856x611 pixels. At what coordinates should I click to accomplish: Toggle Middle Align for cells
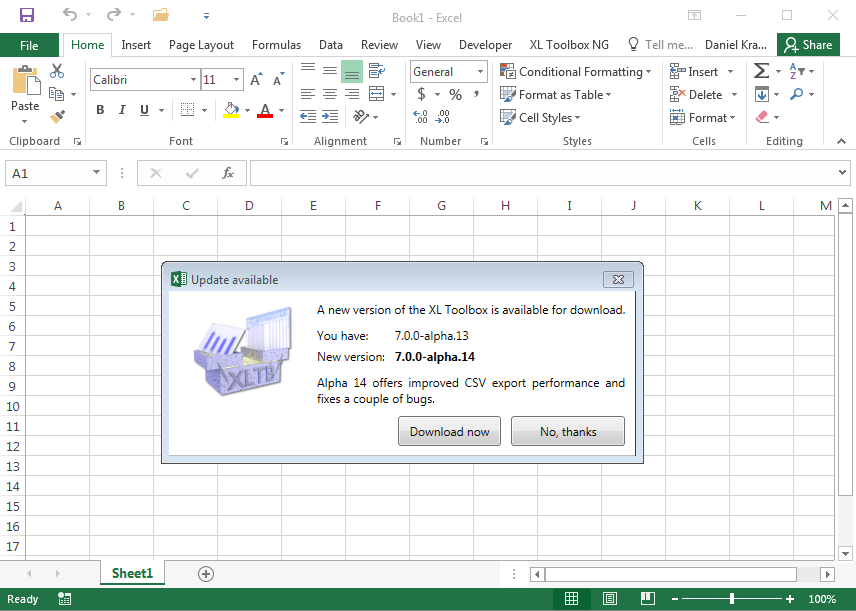(330, 71)
